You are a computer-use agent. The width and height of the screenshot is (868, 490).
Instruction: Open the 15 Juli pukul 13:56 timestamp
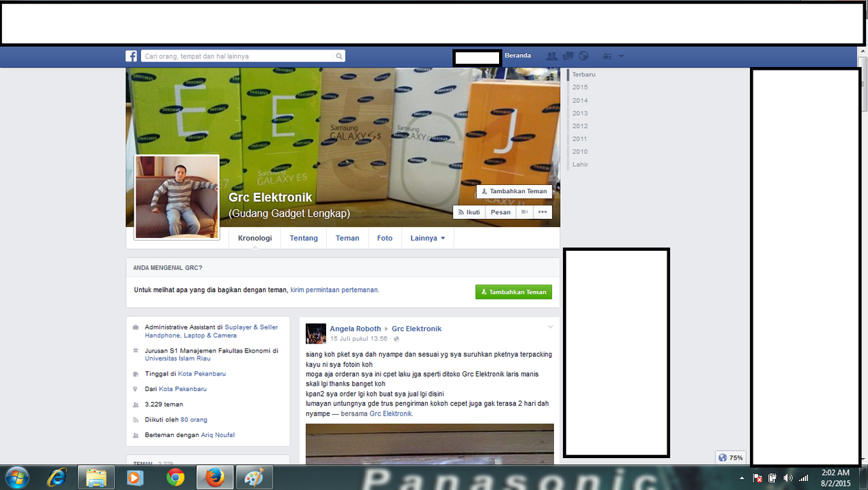tap(359, 338)
